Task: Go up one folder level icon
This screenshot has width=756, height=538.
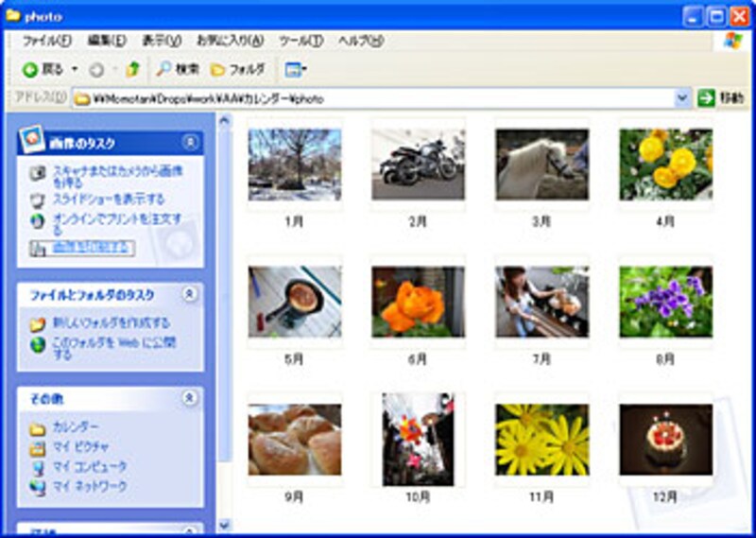Action: 133,70
